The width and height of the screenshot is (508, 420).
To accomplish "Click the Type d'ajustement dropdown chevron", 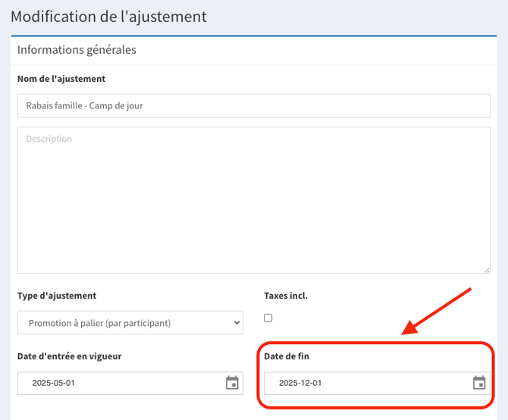I will pyautogui.click(x=236, y=323).
